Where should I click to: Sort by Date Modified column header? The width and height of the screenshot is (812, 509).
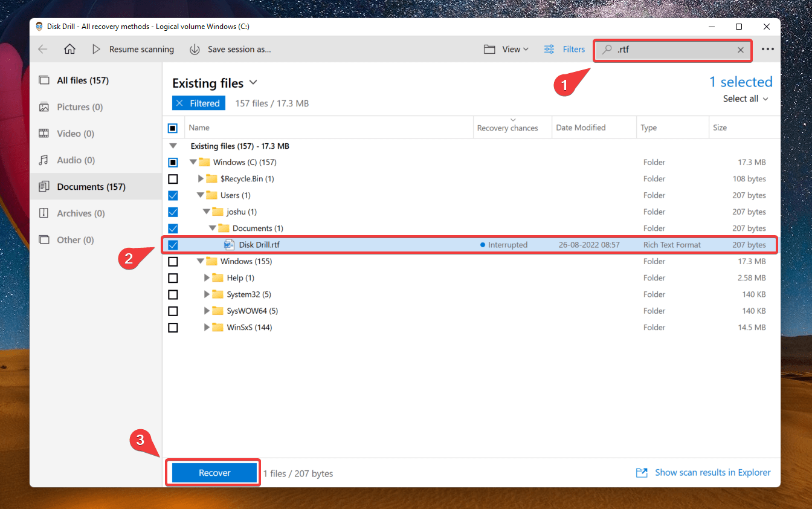[581, 128]
